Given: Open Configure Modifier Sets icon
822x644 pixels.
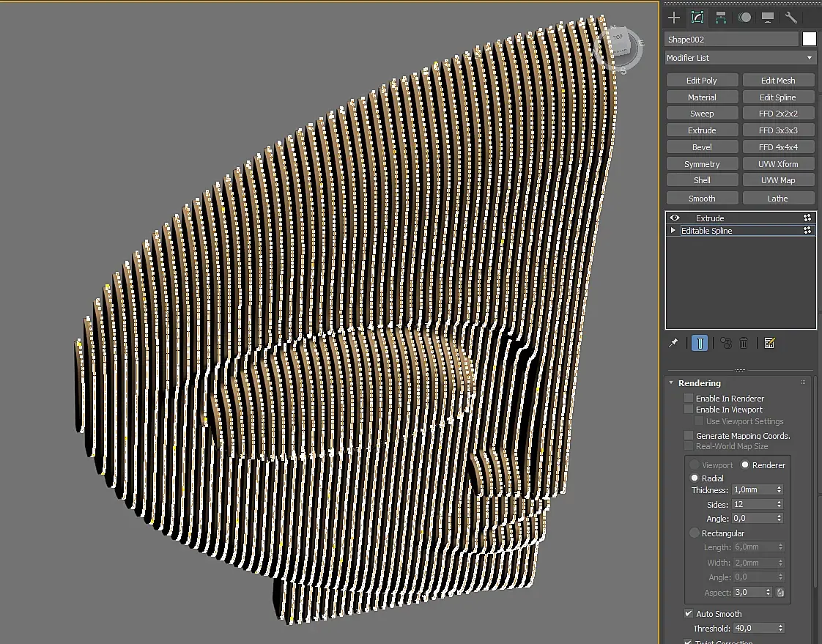Looking at the screenshot, I should (x=769, y=343).
